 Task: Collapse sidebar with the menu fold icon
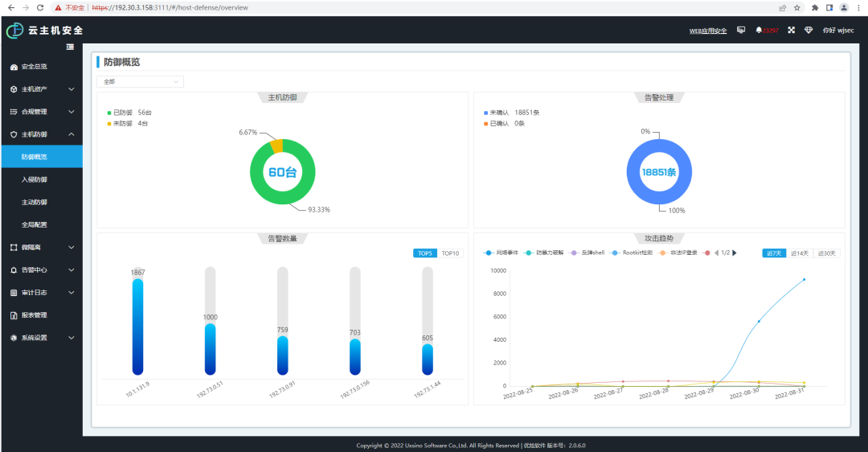point(70,47)
